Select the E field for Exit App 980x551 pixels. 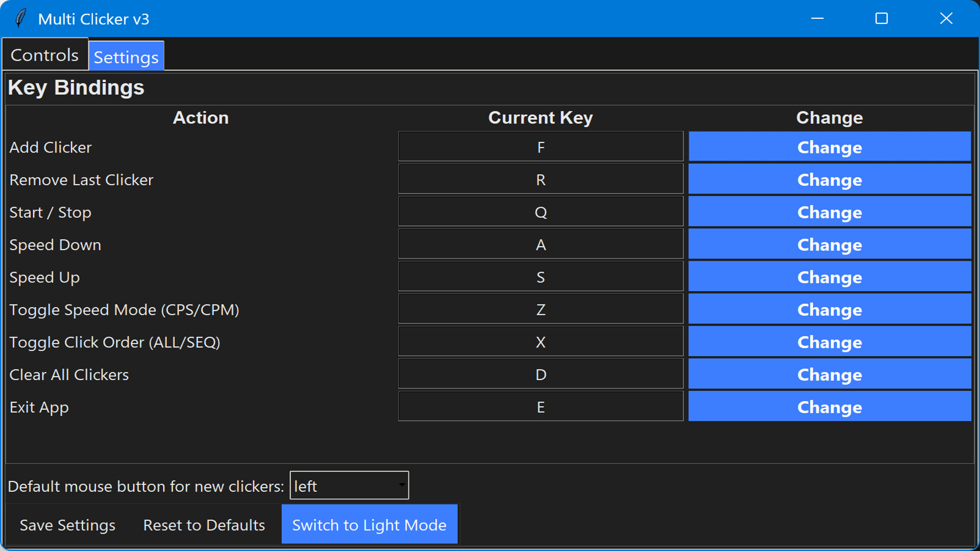point(541,407)
